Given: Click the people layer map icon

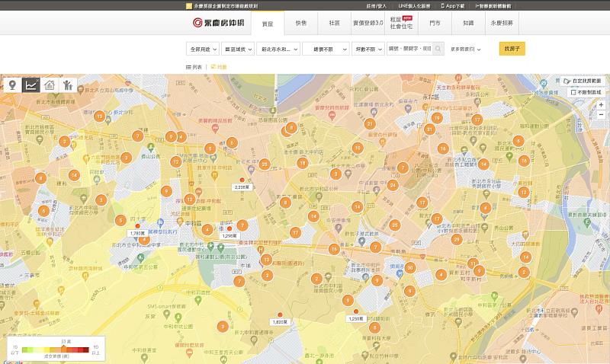Looking at the screenshot, I should (x=69, y=85).
